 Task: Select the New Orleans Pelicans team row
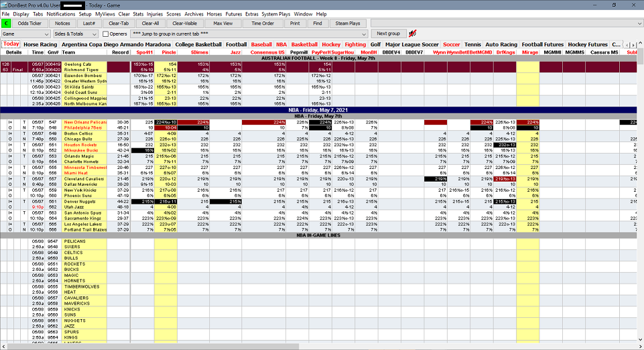(x=85, y=123)
